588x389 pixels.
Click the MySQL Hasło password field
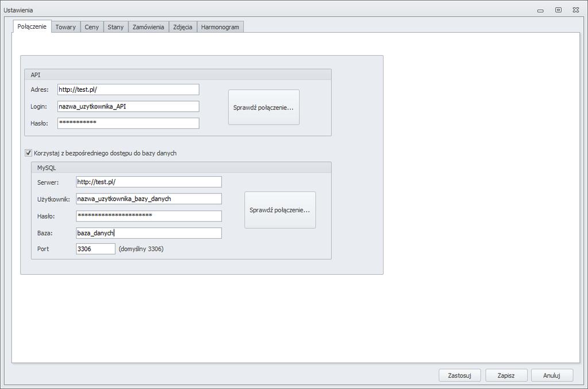(x=149, y=216)
